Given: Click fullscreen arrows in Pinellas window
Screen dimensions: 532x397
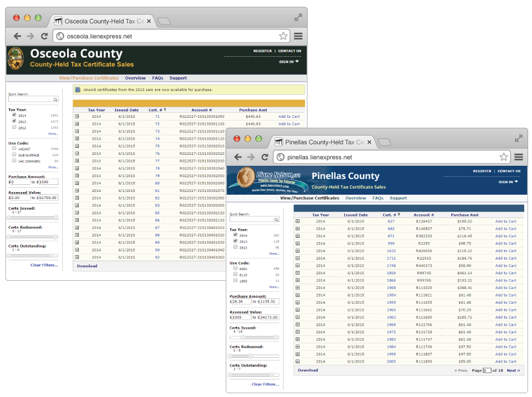Looking at the screenshot, I should (518, 139).
